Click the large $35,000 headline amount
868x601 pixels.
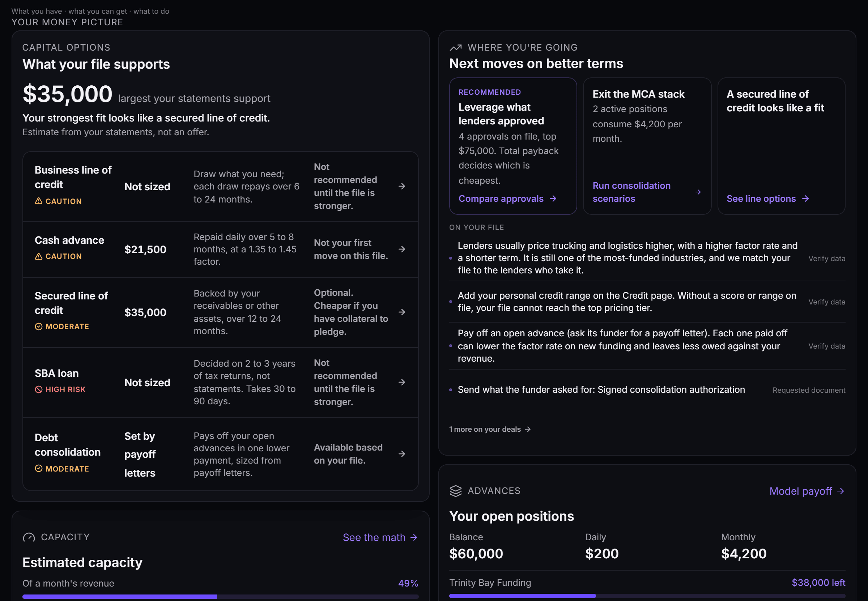coord(68,94)
